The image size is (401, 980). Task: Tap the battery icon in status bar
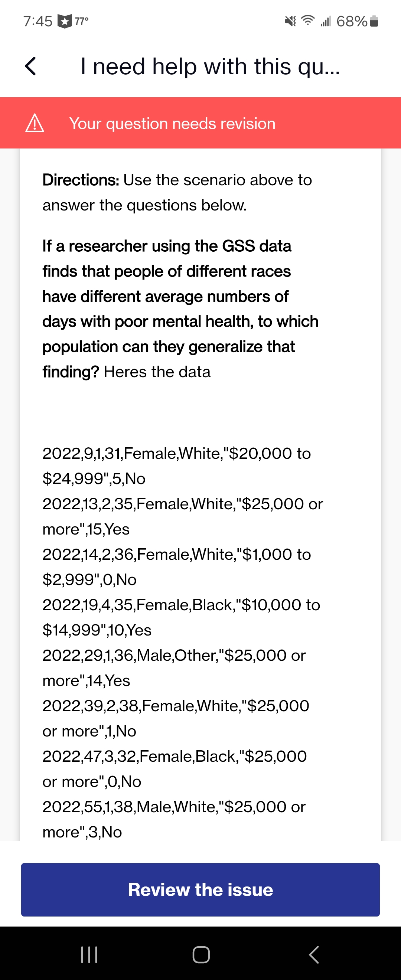(x=374, y=21)
